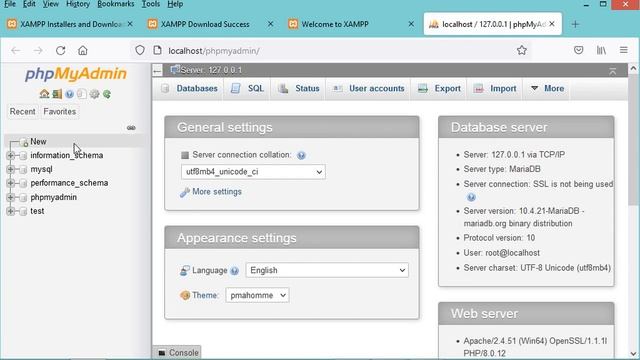Open the Language dropdown
Viewport: 640px width, 360px height.
pyautogui.click(x=327, y=270)
